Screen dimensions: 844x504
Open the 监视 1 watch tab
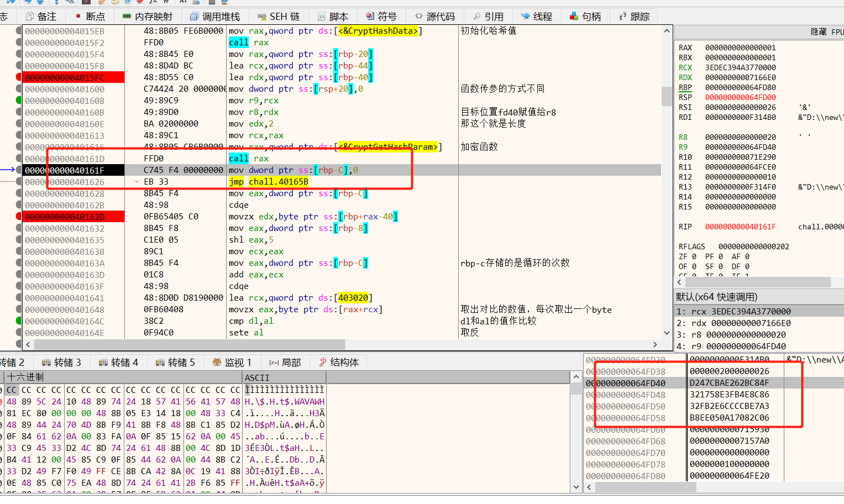[232, 363]
